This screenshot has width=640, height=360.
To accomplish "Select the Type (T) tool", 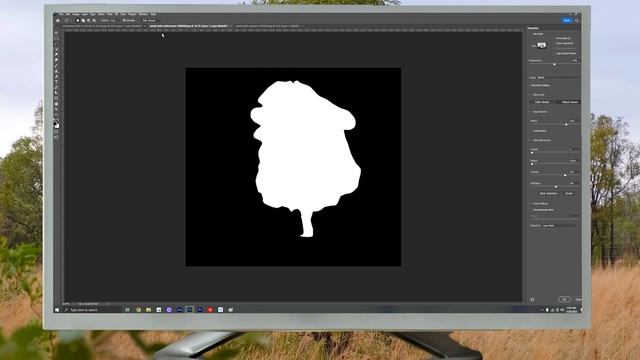I will pos(57,82).
